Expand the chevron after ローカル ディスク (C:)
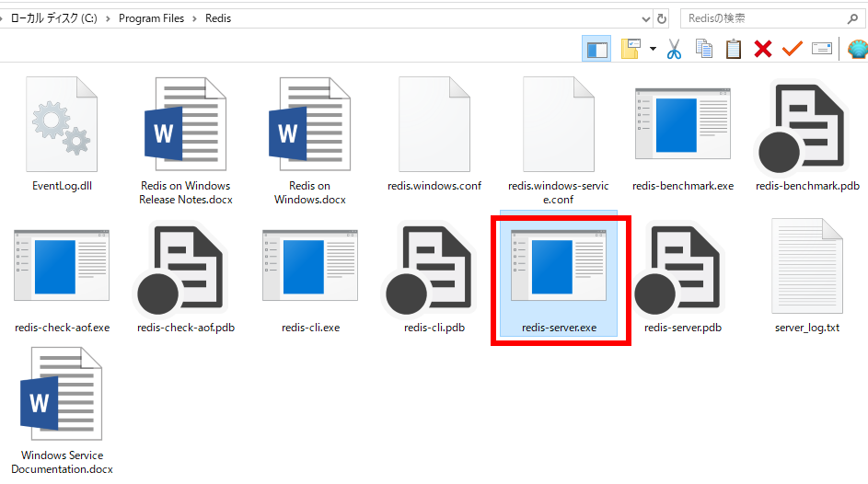 coord(108,18)
